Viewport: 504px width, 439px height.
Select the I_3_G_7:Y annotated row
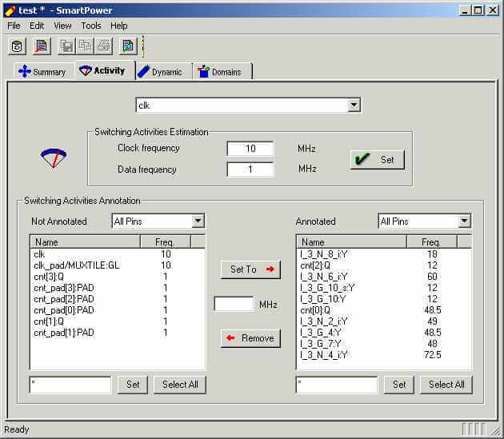coord(384,344)
